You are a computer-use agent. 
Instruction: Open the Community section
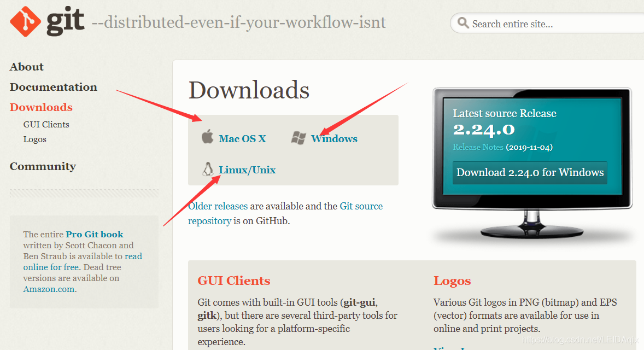(43, 166)
